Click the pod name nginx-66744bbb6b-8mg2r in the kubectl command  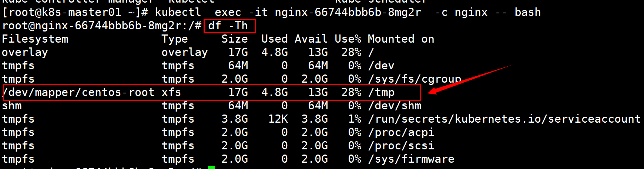[348, 12]
